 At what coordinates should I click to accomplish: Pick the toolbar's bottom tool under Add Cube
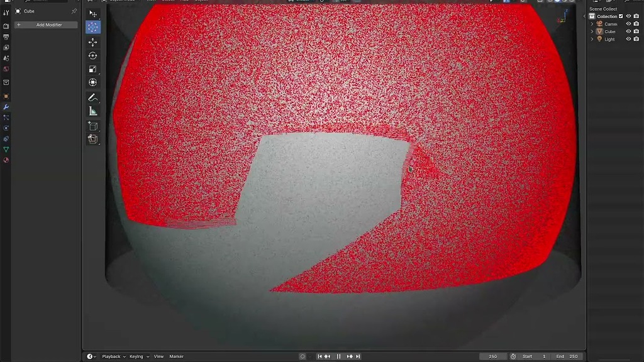coord(93,139)
